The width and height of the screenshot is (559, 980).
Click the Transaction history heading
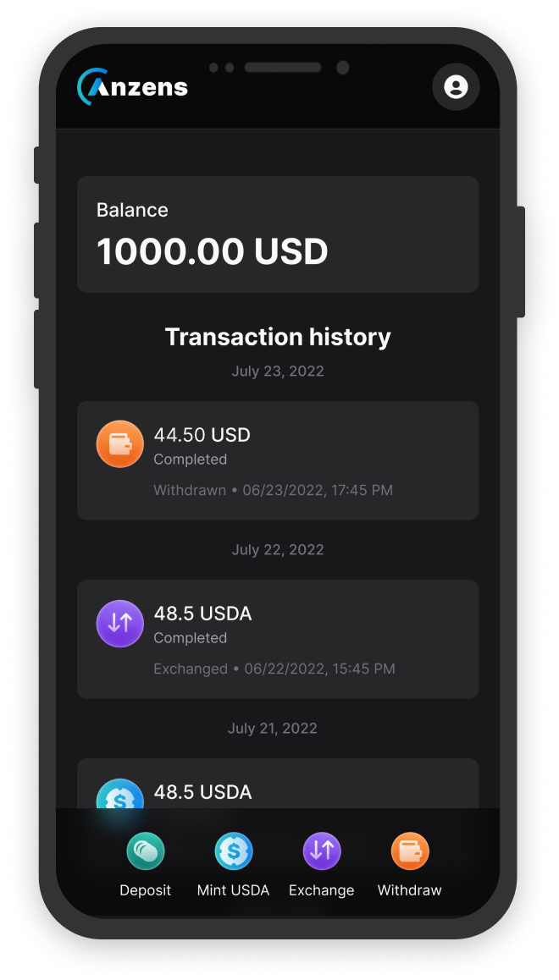[278, 337]
